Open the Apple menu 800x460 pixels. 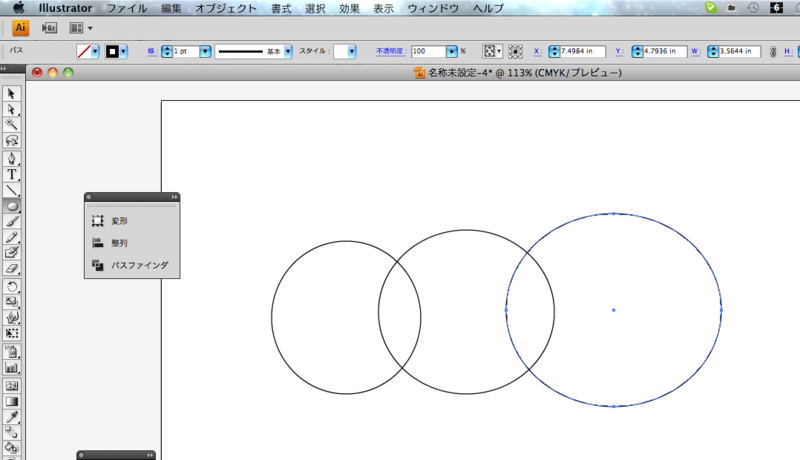18,8
